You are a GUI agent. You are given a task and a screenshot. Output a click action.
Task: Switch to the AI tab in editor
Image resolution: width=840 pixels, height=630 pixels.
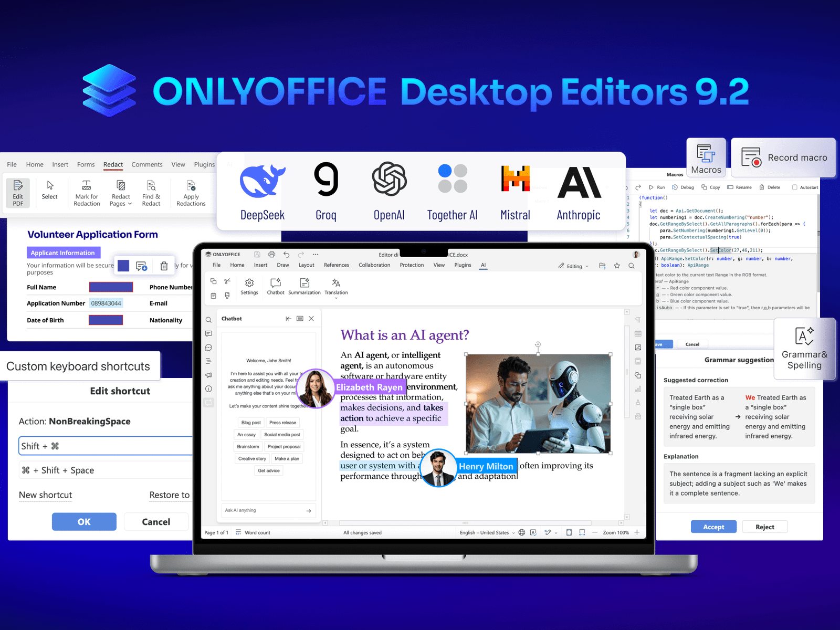(483, 265)
